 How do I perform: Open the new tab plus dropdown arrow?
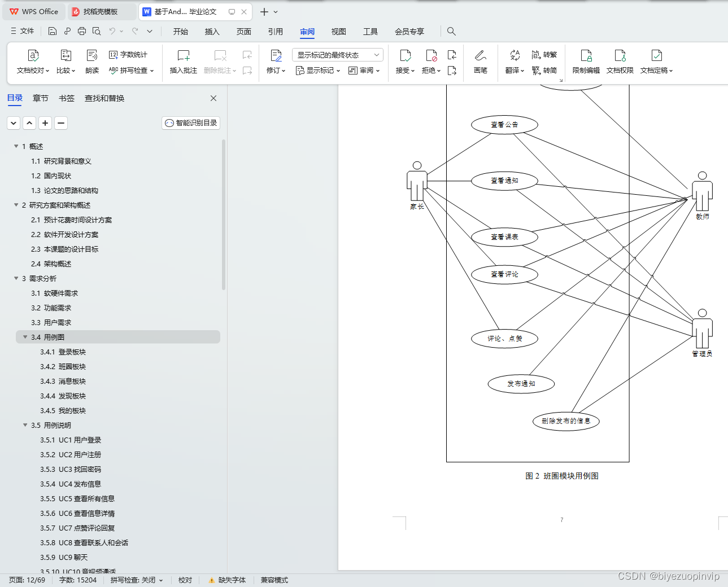[x=276, y=12]
